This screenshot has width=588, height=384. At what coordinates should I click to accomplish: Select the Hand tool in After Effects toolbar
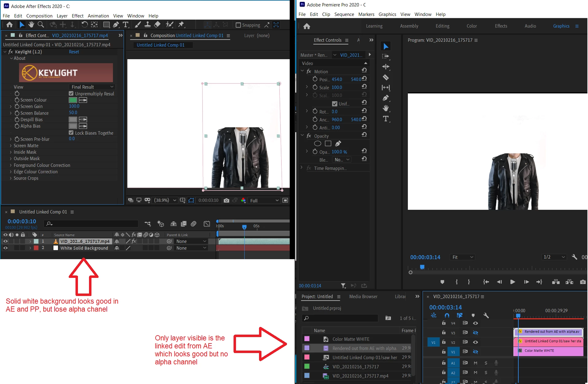(31, 25)
